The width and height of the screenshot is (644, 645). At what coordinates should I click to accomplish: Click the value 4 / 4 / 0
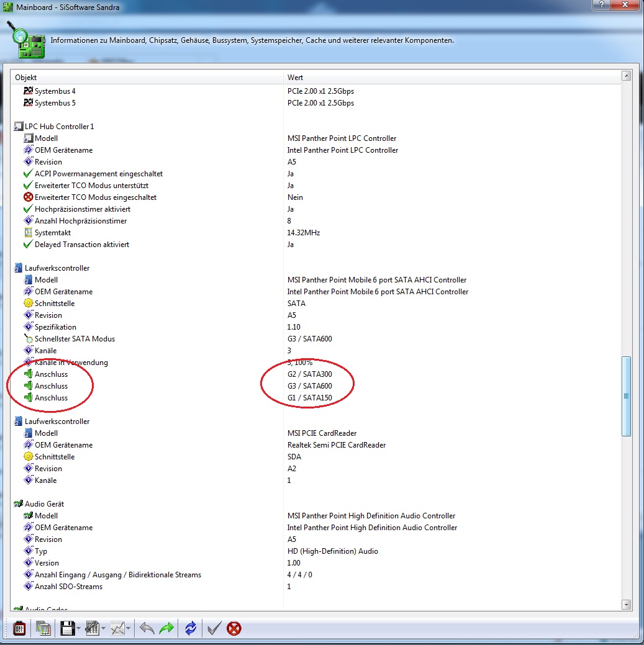[299, 575]
